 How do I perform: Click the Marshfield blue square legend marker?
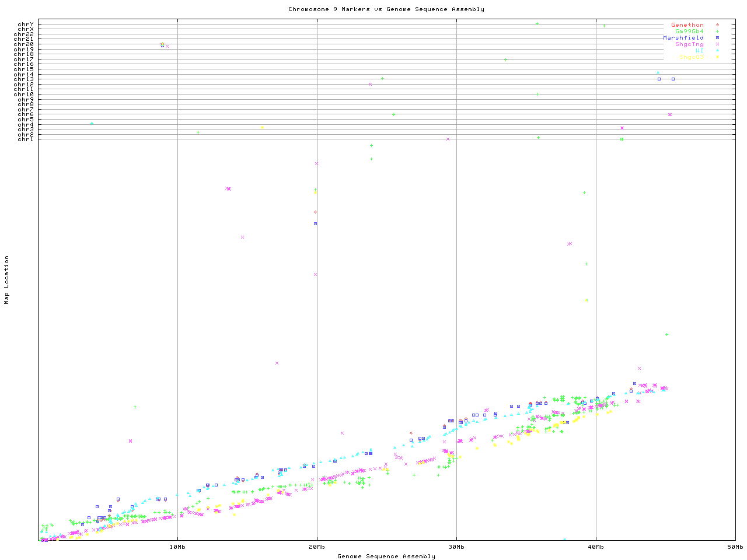[x=717, y=38]
